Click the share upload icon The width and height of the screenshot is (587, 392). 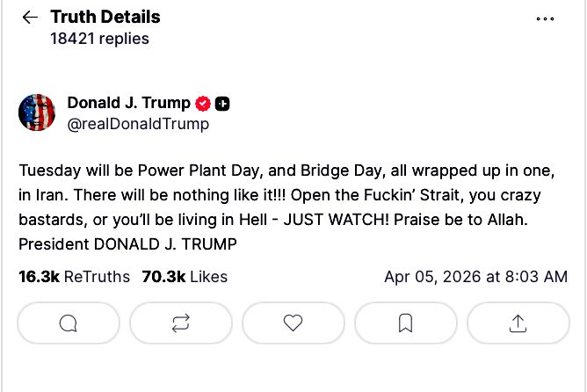click(x=518, y=323)
